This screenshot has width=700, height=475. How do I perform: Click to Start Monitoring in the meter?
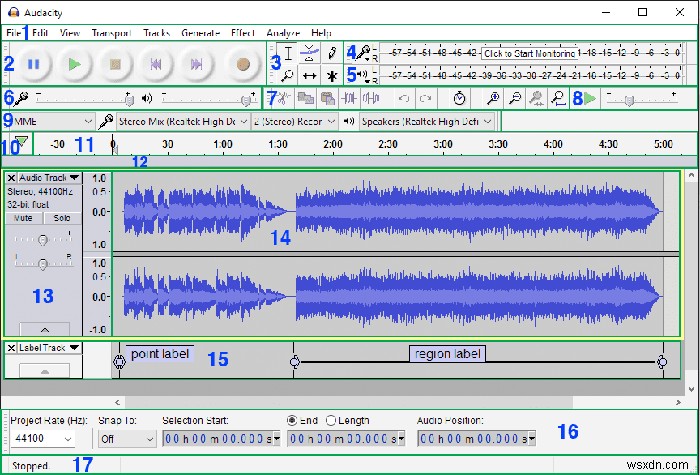click(x=529, y=53)
